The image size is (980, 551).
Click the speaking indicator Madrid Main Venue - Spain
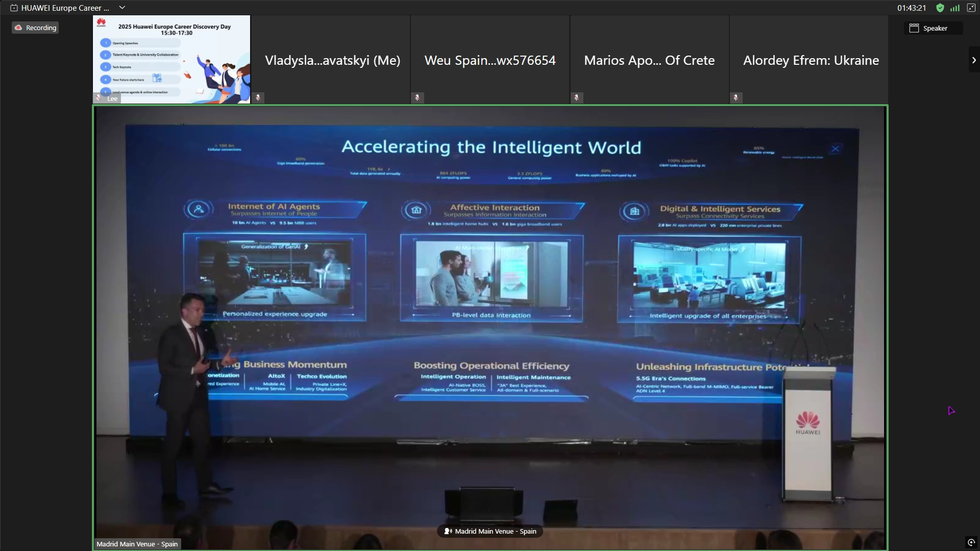click(490, 531)
